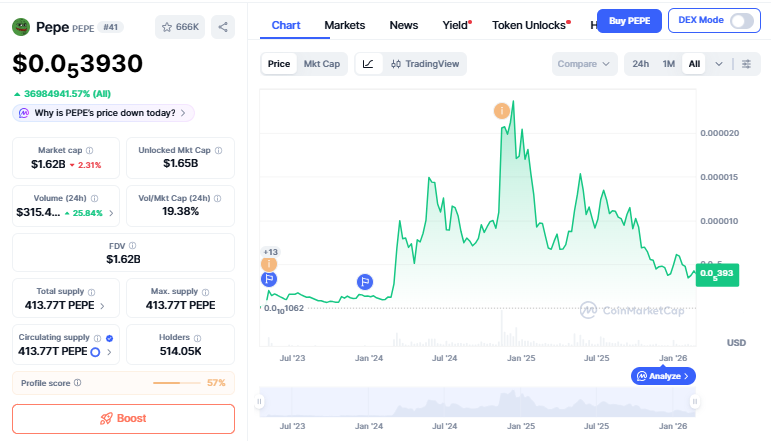Viewport: 771px width, 441px height.
Task: Click left handle of chart range slider
Action: [x=259, y=402]
